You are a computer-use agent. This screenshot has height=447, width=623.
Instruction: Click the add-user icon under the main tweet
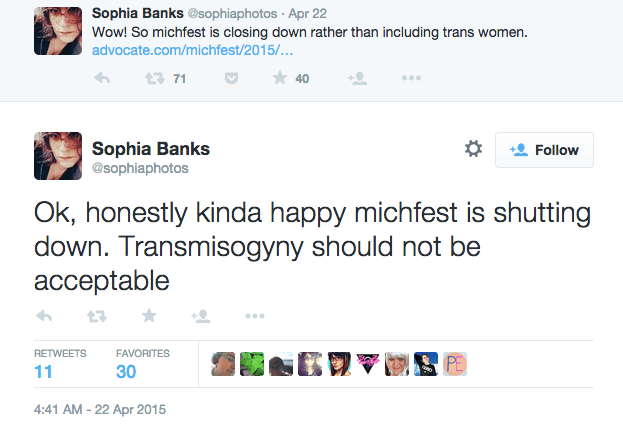(x=201, y=316)
